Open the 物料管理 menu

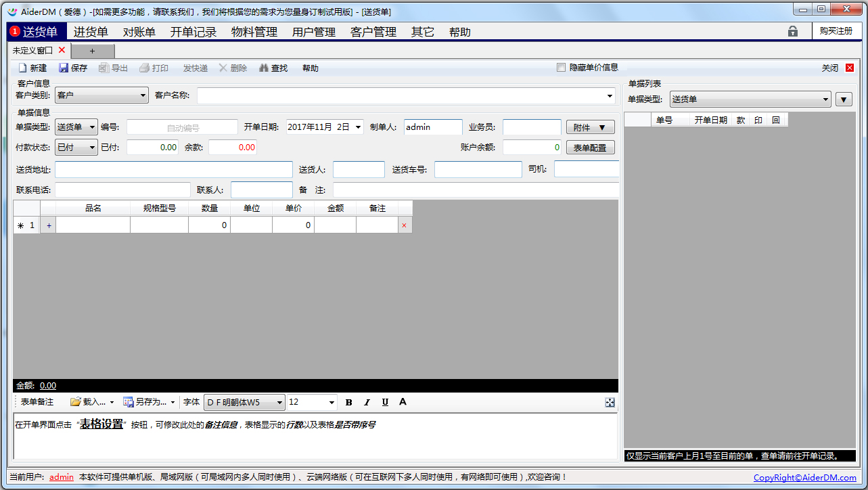(254, 32)
